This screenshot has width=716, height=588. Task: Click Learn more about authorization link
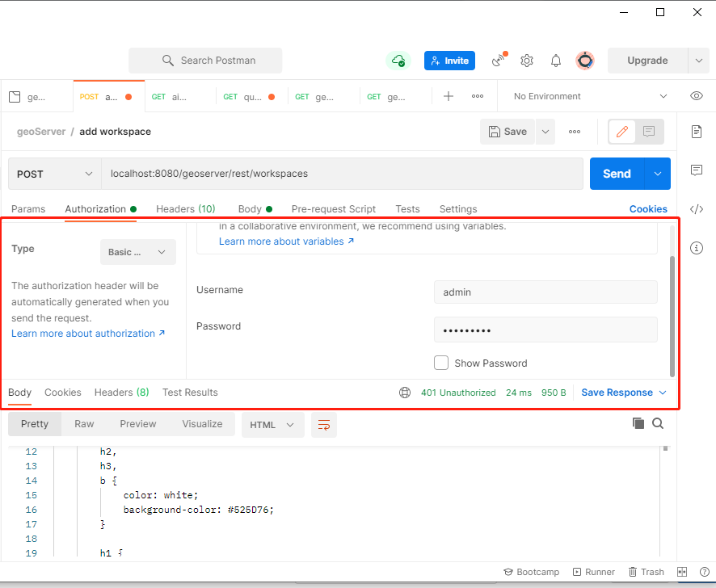pyautogui.click(x=83, y=333)
